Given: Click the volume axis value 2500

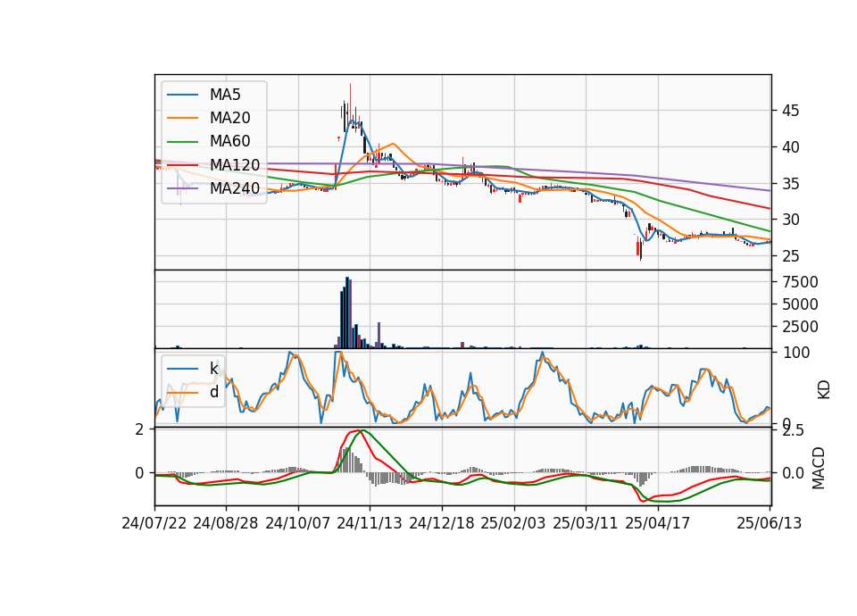Looking at the screenshot, I should [x=800, y=327].
